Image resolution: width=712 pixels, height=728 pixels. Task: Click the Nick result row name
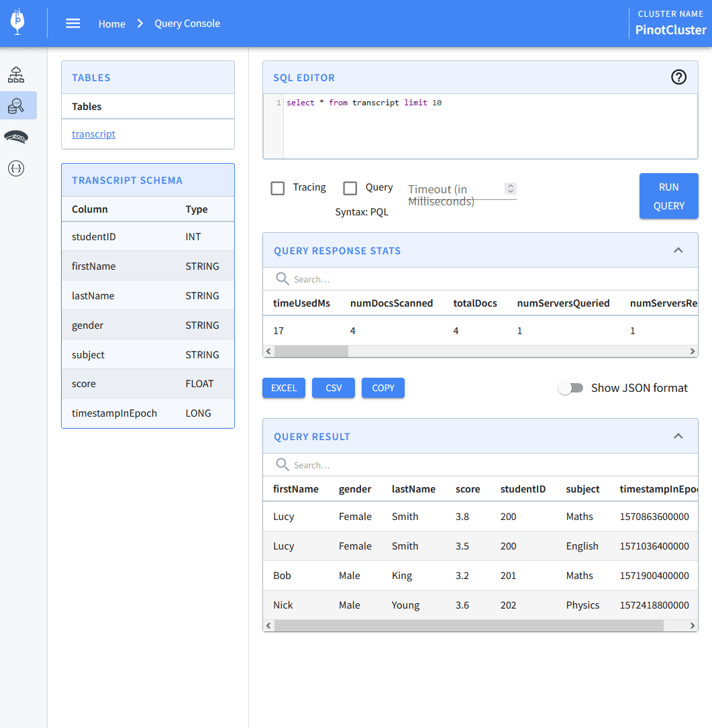[x=283, y=605]
